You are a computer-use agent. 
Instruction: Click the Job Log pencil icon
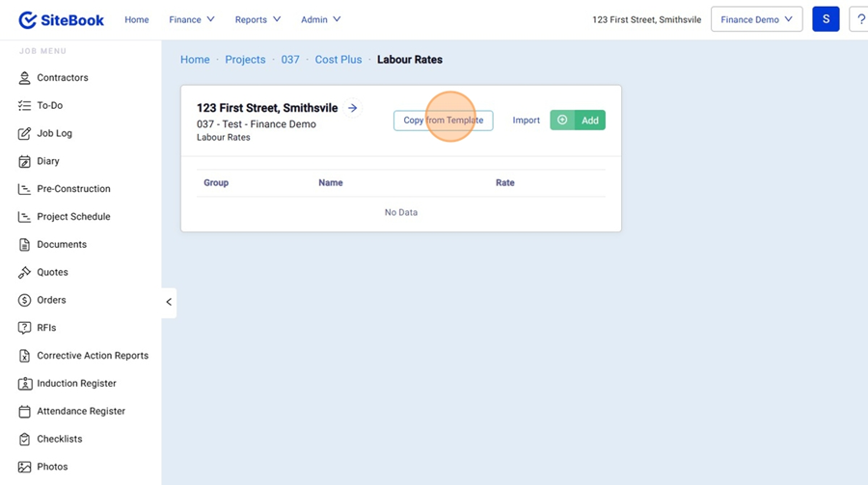pyautogui.click(x=25, y=134)
